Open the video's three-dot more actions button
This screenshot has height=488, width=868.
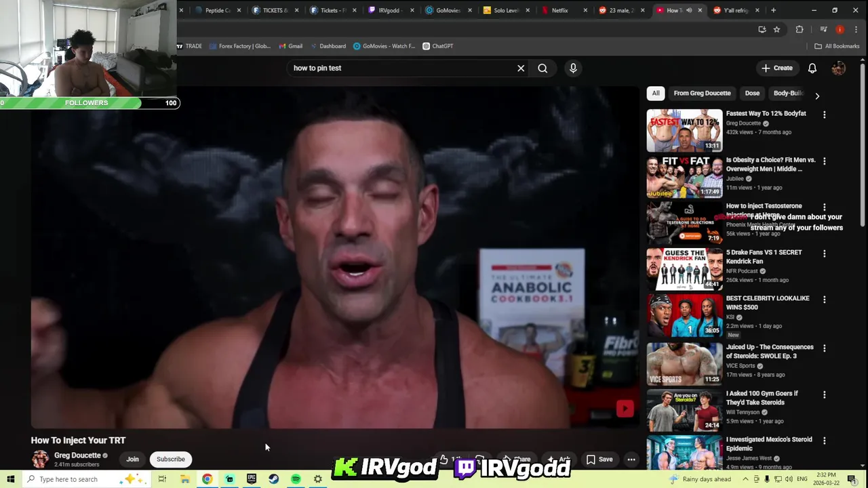(631, 460)
